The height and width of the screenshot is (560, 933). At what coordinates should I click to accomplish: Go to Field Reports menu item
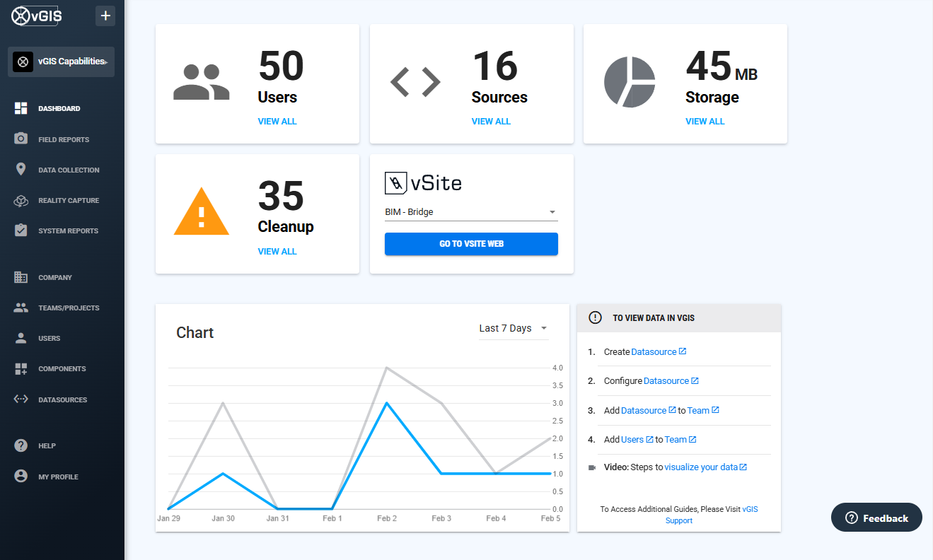click(x=62, y=139)
